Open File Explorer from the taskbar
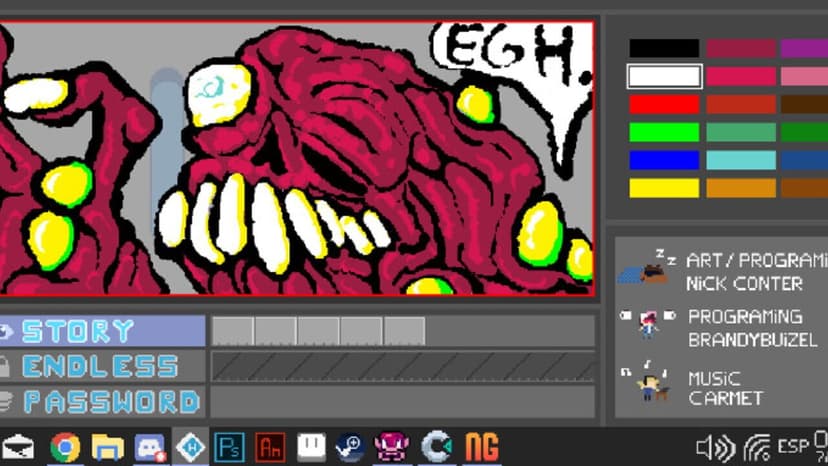 coord(107,447)
